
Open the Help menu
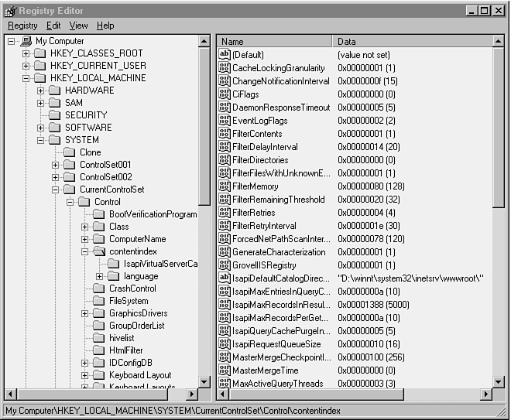coord(105,26)
